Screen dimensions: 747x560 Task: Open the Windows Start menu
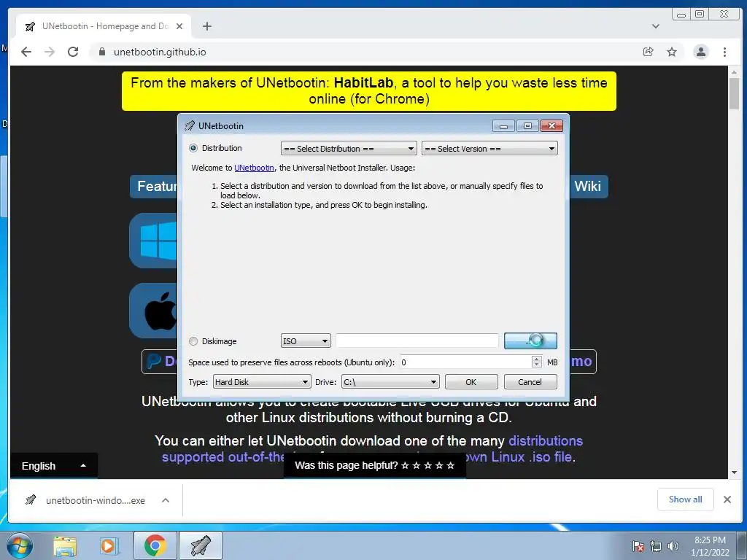pyautogui.click(x=20, y=545)
